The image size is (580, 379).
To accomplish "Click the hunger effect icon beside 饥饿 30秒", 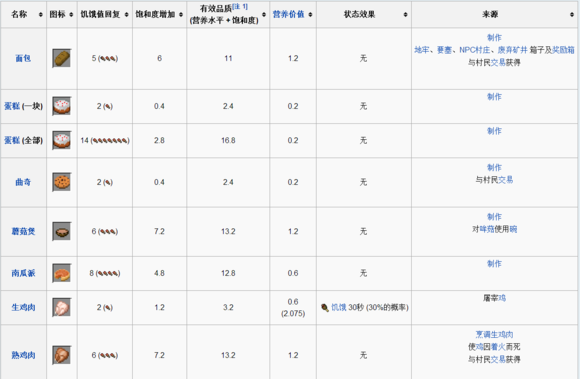I will pos(325,308).
